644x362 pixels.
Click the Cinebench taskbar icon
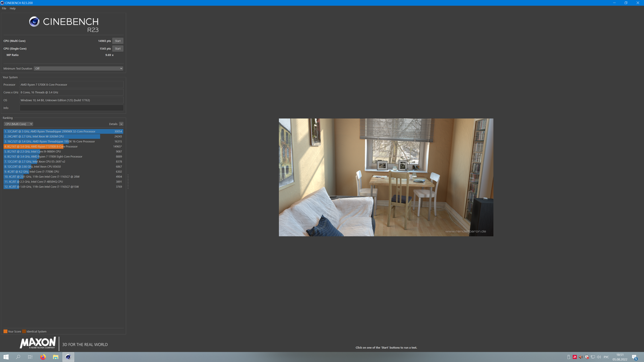pyautogui.click(x=68, y=357)
